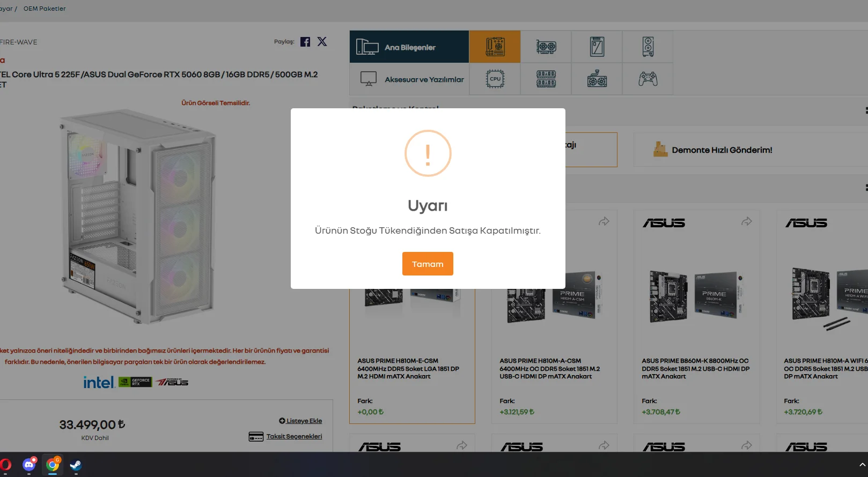Viewport: 868px width, 477px height.
Task: Show hidden system tray icons
Action: pyautogui.click(x=862, y=465)
